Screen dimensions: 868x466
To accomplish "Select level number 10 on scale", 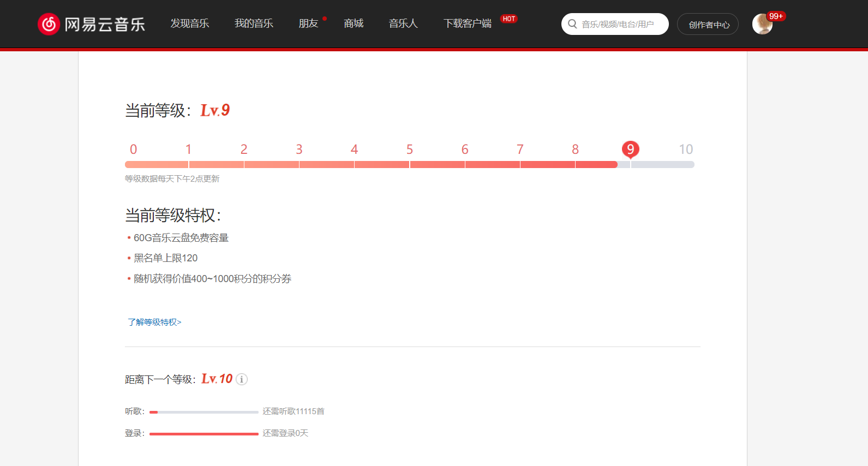I will [686, 150].
